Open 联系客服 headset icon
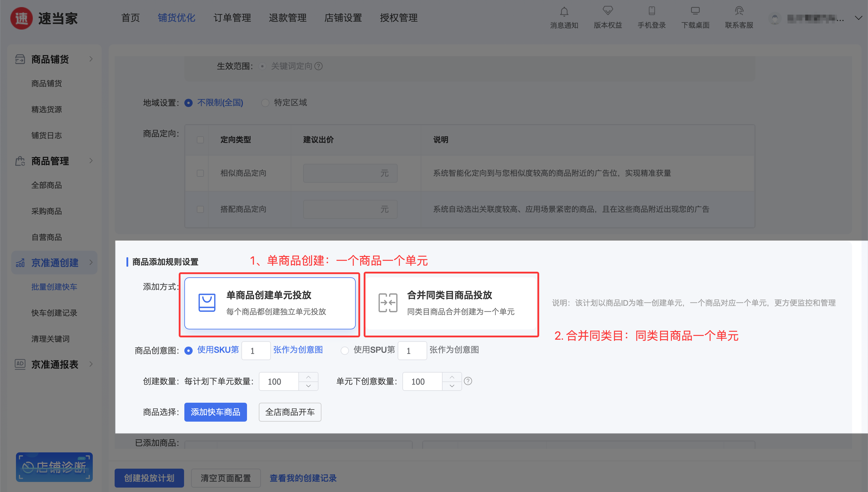 (739, 11)
